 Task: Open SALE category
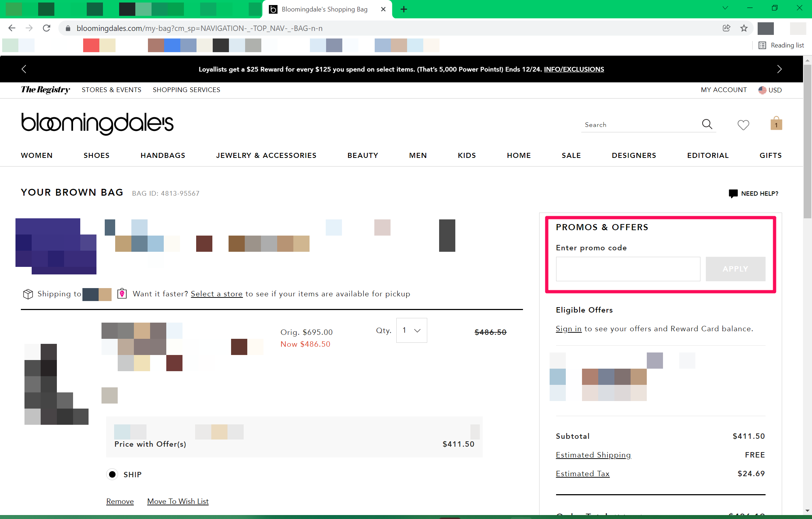click(x=571, y=155)
